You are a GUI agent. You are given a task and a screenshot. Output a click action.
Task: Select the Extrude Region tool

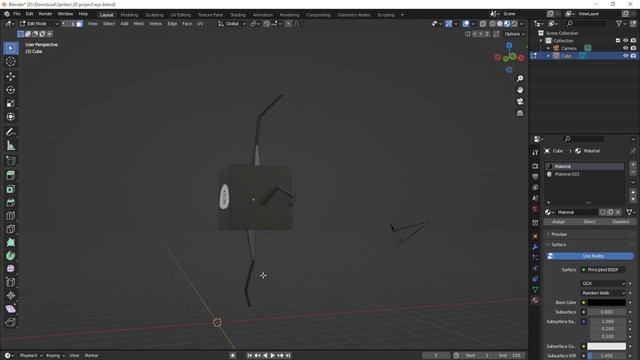11,176
